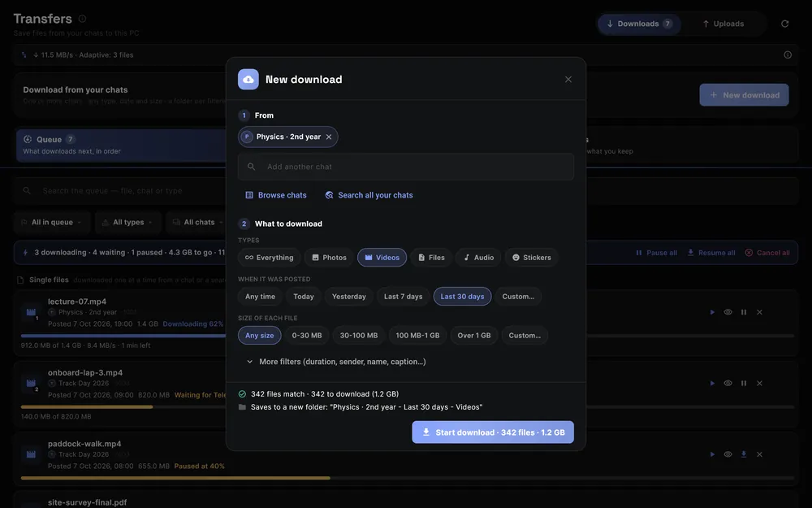The height and width of the screenshot is (508, 812).
Task: Close the New download dialog
Action: (568, 80)
